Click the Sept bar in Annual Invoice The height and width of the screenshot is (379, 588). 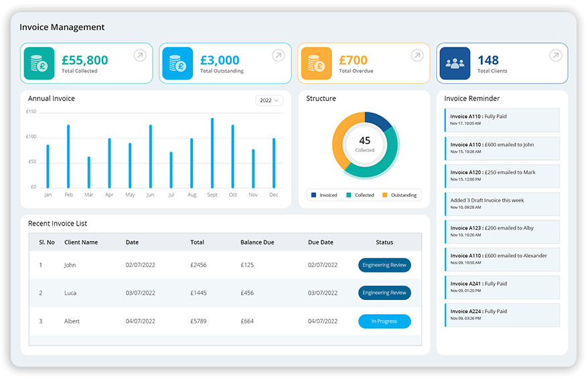point(212,153)
